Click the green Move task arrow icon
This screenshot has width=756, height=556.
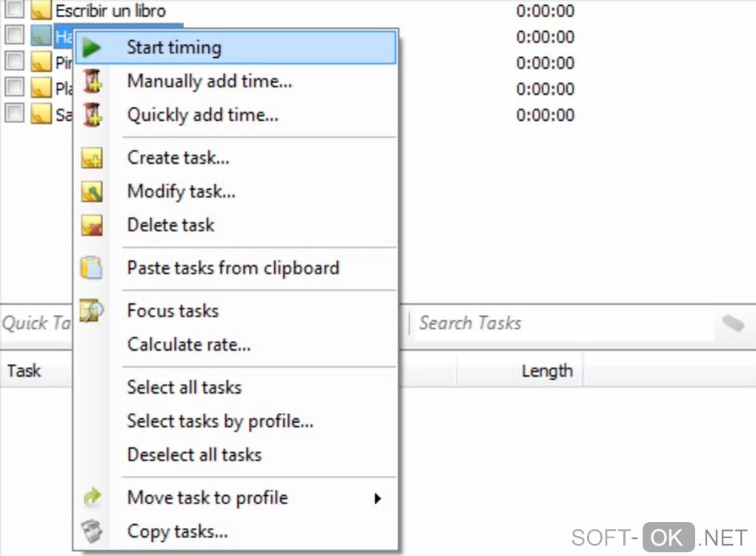[x=92, y=498]
